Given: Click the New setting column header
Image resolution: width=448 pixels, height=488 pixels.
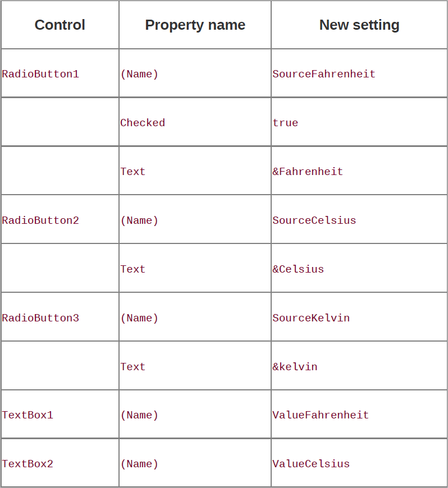Looking at the screenshot, I should 359,25.
